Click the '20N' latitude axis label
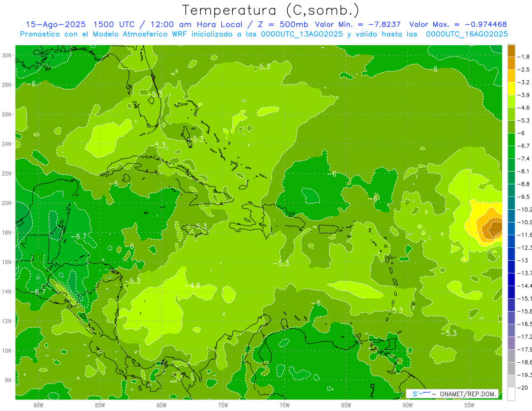 tap(8, 203)
